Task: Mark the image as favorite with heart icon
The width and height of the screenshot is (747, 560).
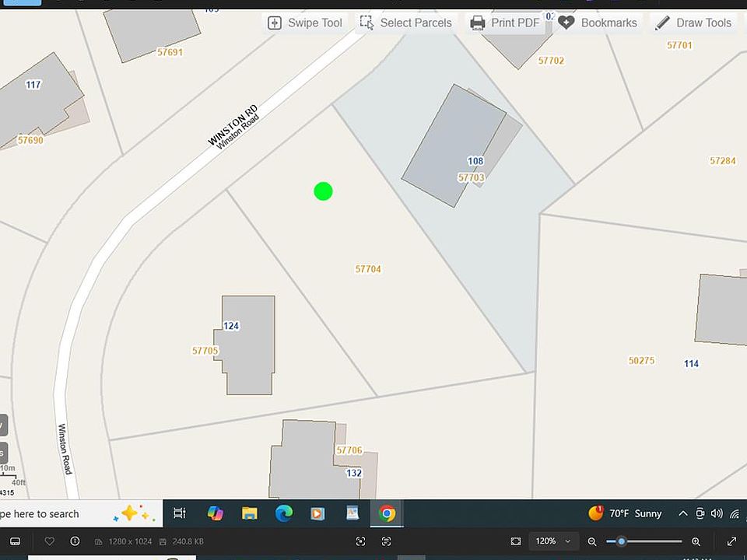Action: [50, 541]
